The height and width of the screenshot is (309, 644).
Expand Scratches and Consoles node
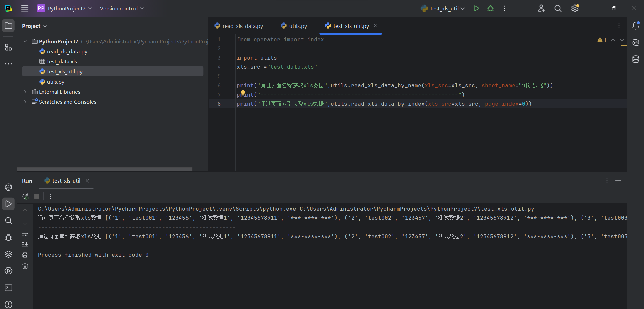click(x=25, y=102)
